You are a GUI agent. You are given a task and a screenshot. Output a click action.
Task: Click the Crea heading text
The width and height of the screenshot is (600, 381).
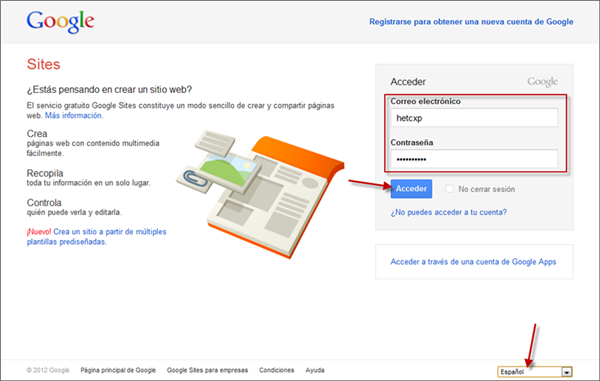tap(37, 134)
